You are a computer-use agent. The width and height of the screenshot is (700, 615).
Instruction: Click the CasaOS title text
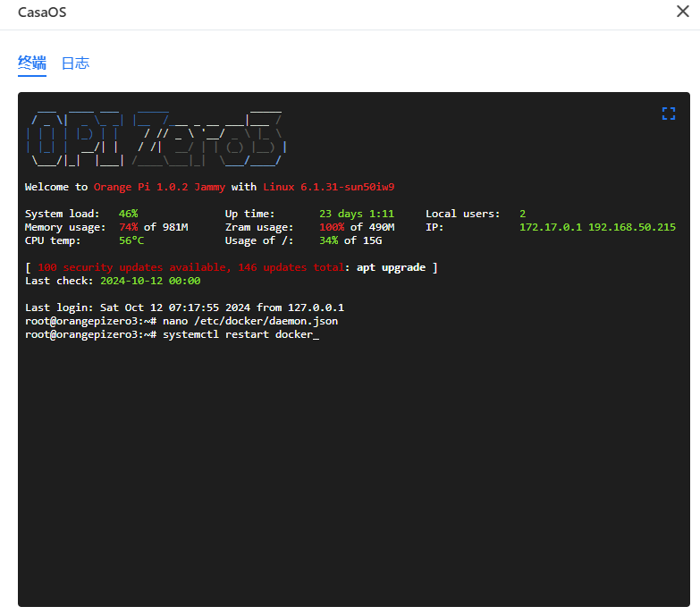click(42, 12)
